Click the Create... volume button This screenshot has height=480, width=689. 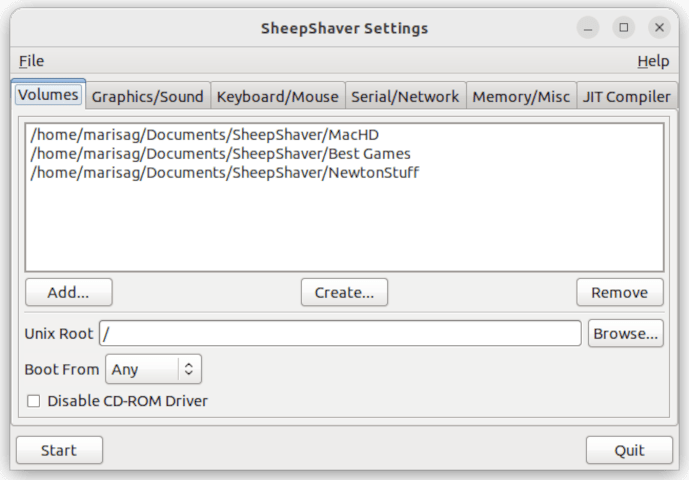click(344, 292)
